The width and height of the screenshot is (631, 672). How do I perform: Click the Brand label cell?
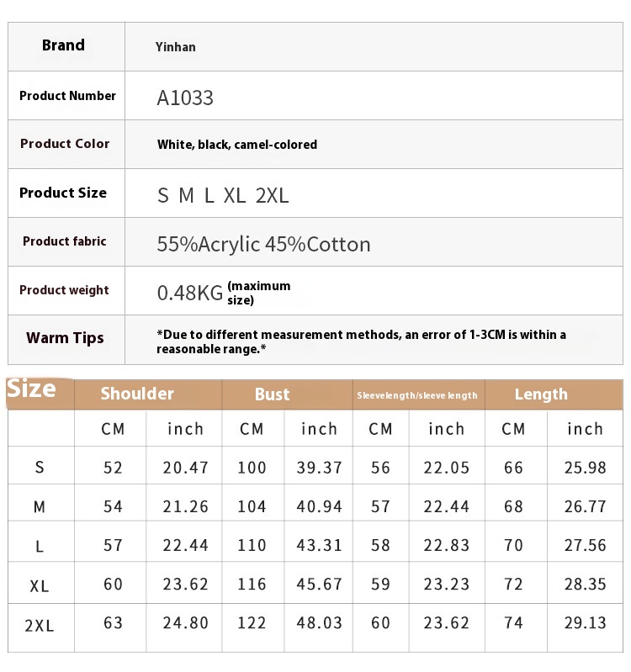pos(64,45)
